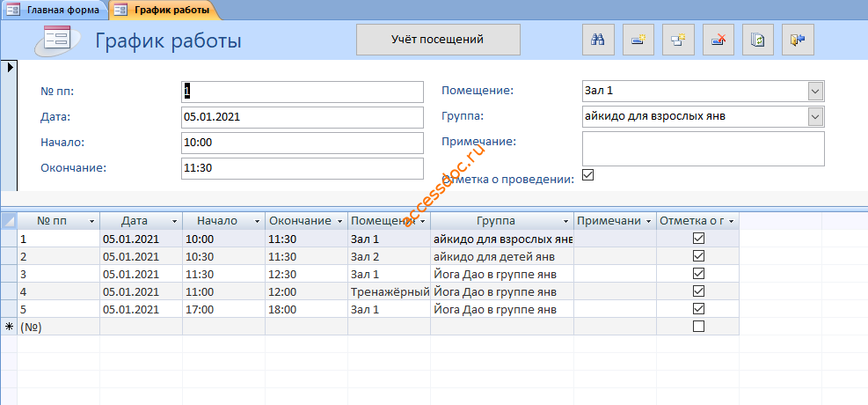Viewport: 868px width, 405px height.
Task: Click the record selector arrow on the form
Action: pyautogui.click(x=9, y=68)
